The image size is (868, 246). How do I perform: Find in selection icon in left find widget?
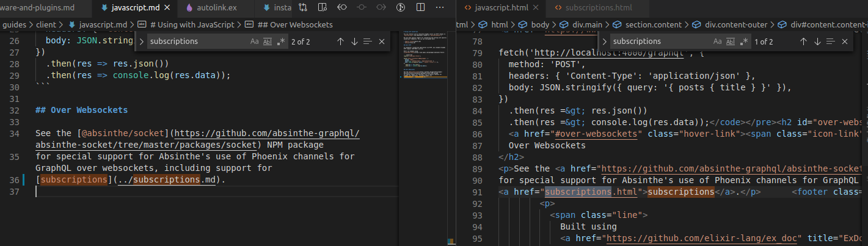tap(368, 42)
